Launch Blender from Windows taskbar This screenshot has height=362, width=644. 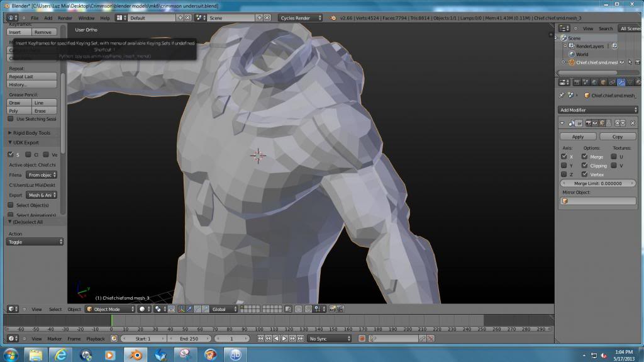click(135, 354)
